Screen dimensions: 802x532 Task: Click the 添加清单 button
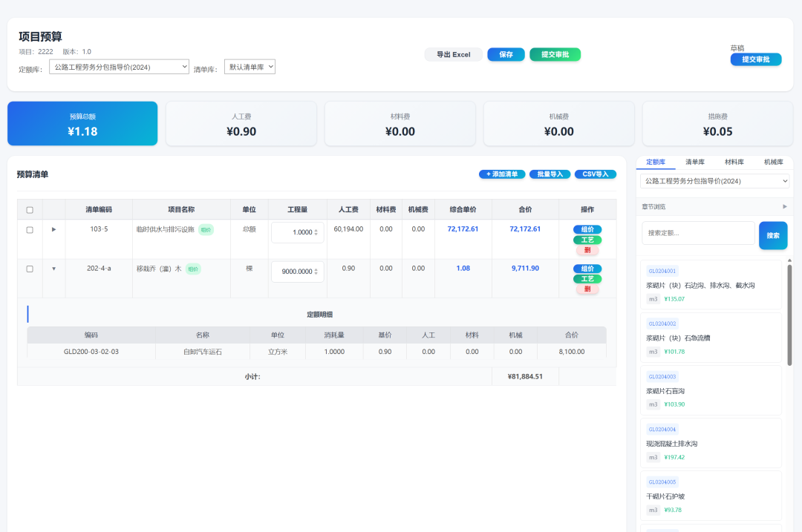pyautogui.click(x=502, y=174)
